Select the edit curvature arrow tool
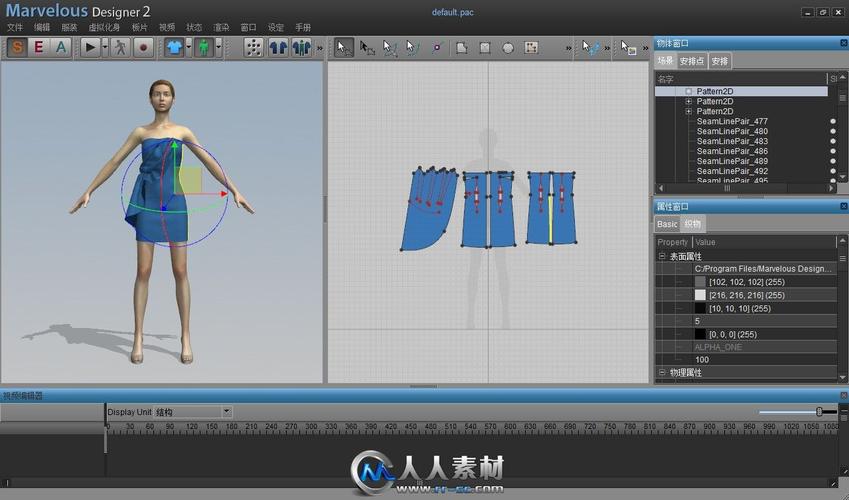Viewport: 849px width, 500px height. click(412, 48)
